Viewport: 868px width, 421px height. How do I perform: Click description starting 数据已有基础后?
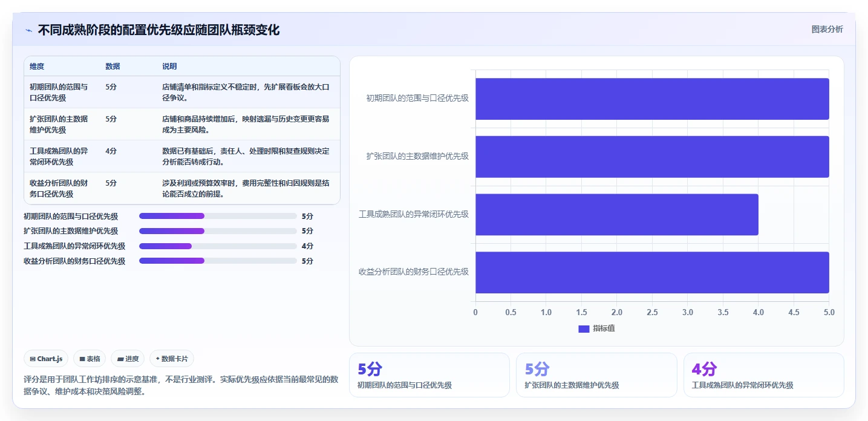point(246,156)
